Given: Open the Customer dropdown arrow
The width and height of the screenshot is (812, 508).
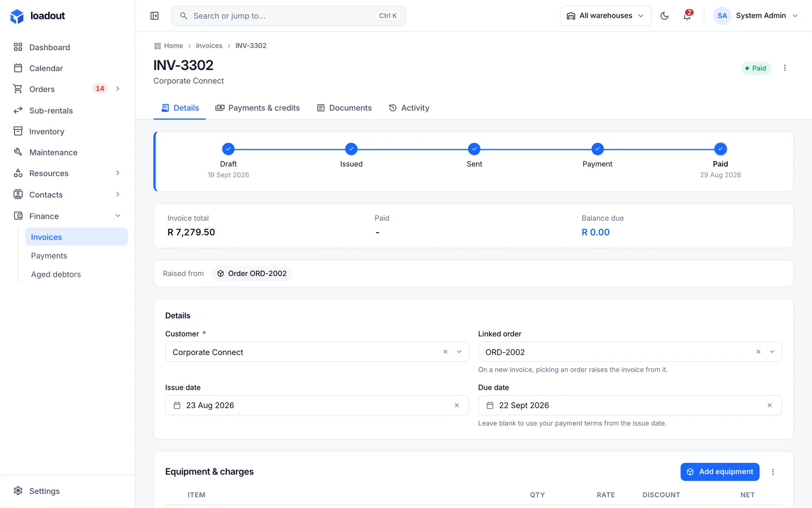Looking at the screenshot, I should [x=459, y=352].
